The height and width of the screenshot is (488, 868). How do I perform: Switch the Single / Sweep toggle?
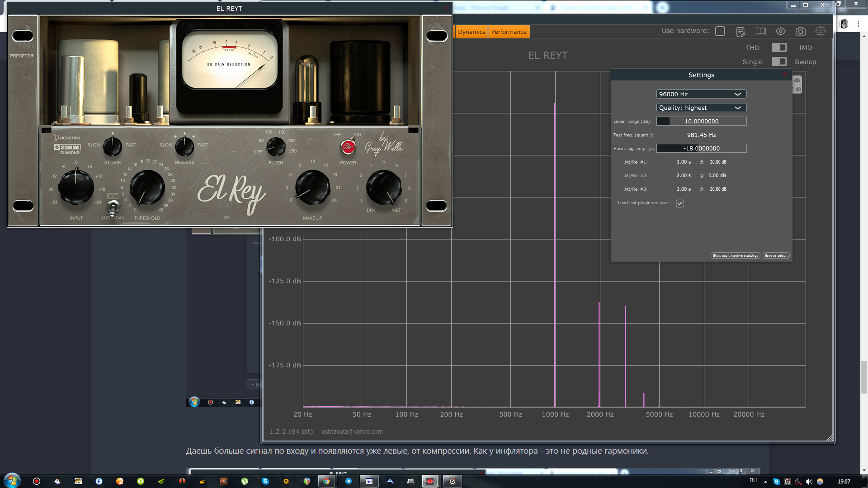pyautogui.click(x=779, y=61)
